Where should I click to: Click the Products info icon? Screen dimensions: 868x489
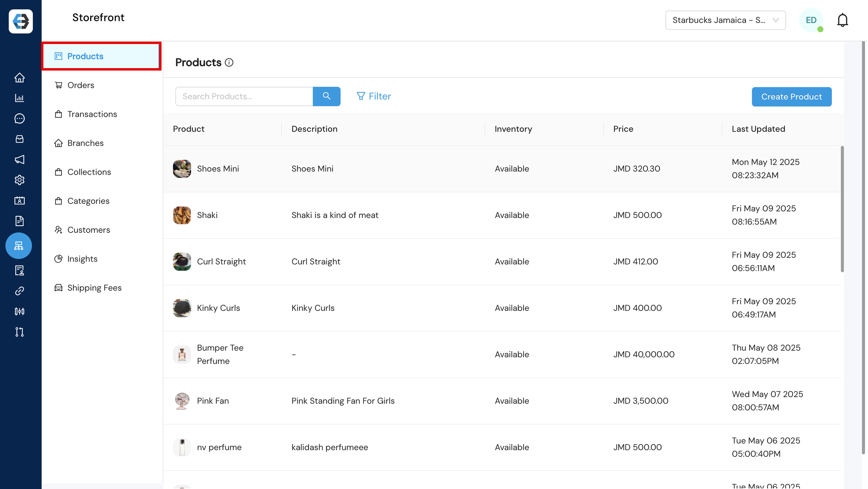(x=229, y=63)
